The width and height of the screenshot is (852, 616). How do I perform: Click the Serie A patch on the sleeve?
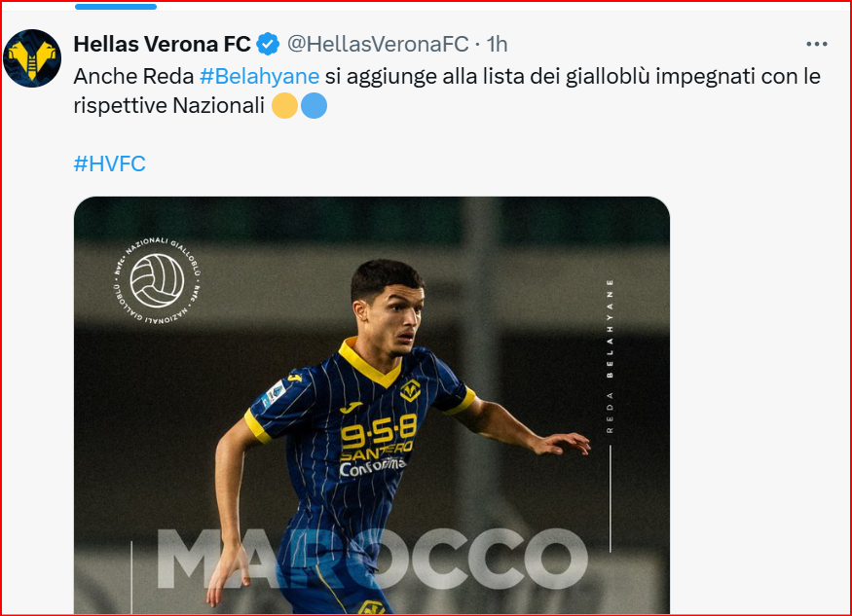pyautogui.click(x=275, y=393)
